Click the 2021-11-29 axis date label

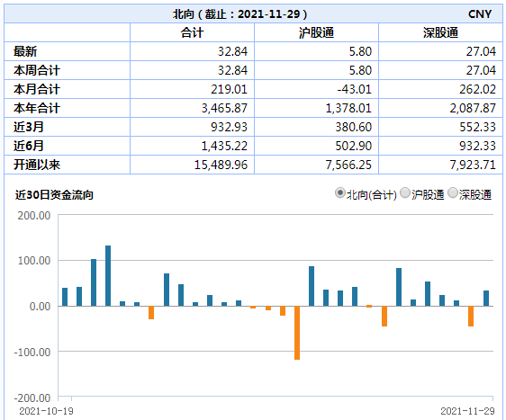pos(467,411)
